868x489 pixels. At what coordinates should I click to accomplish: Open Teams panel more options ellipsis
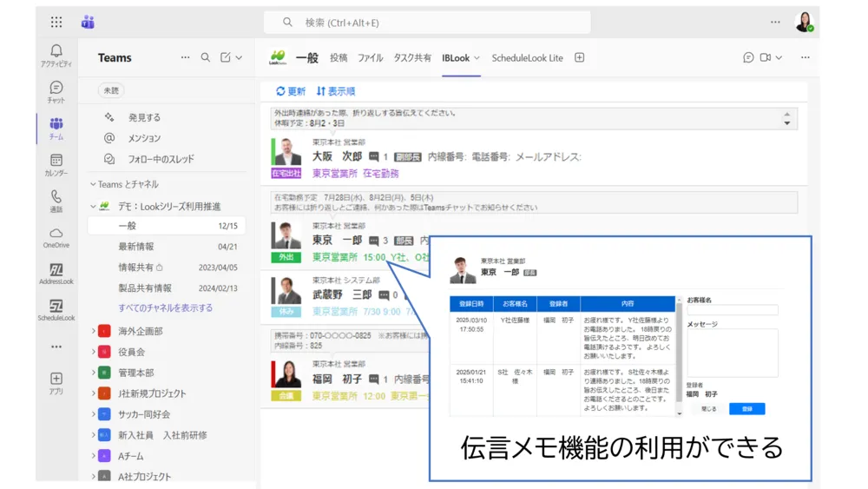(186, 57)
